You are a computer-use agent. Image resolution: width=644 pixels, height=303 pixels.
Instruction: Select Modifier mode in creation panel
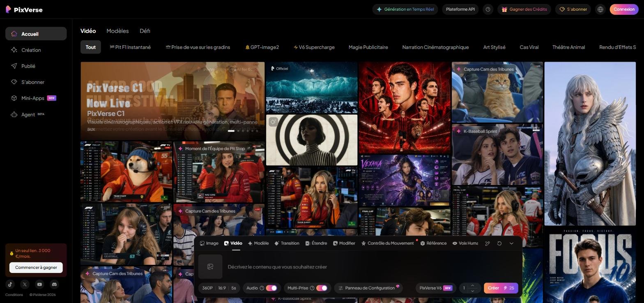tap(344, 243)
